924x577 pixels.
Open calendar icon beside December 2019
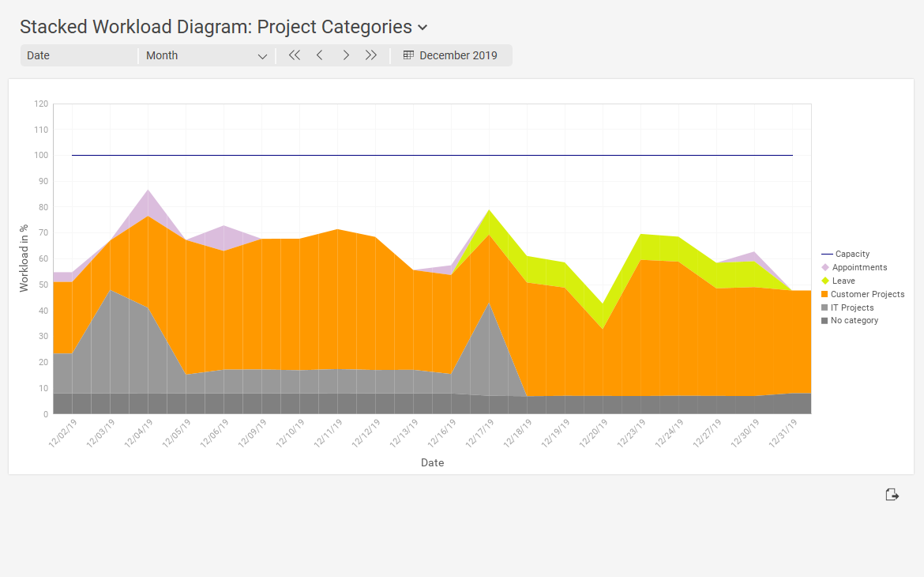(x=408, y=55)
